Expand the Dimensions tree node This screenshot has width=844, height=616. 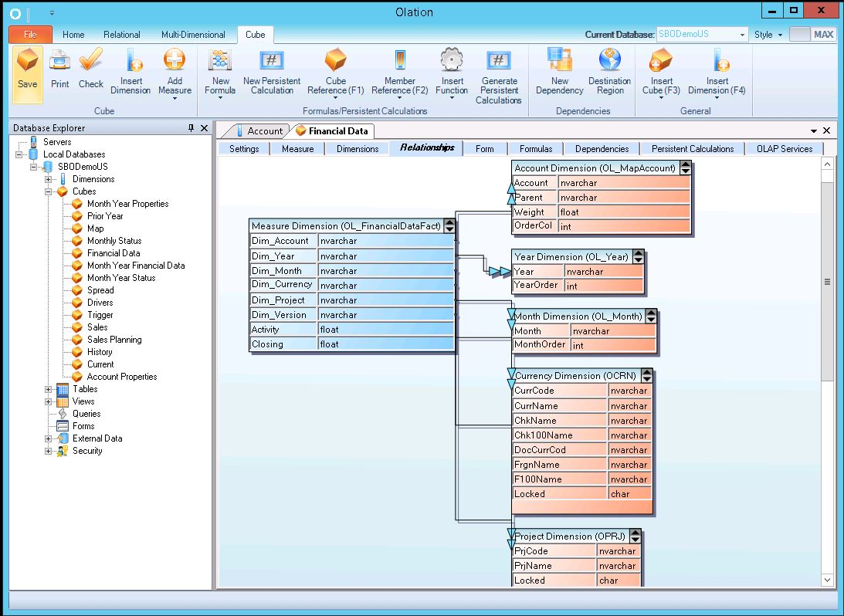click(48, 179)
